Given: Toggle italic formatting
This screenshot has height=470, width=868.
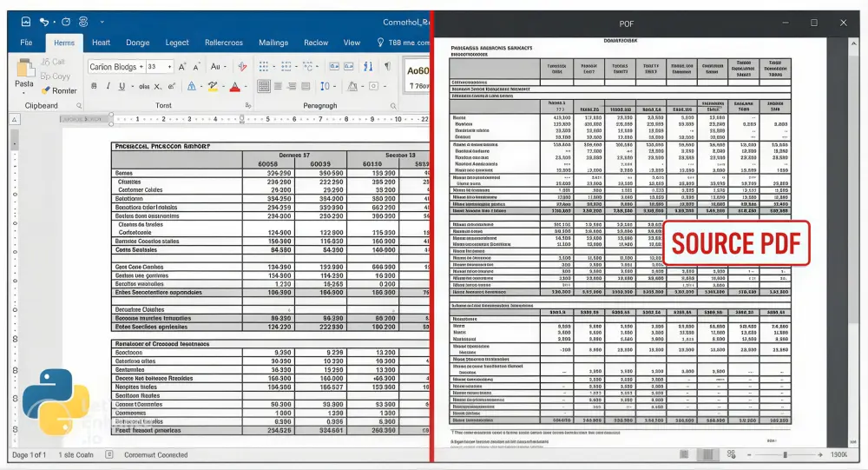Looking at the screenshot, I should [108, 86].
